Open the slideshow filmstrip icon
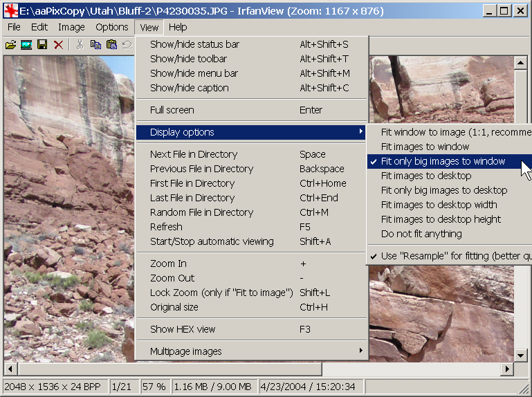 26,45
